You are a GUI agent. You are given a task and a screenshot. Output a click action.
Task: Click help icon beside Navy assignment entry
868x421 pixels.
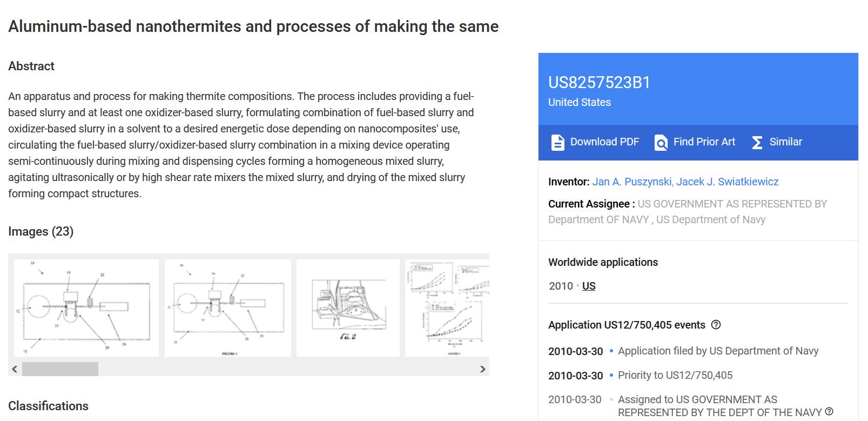pos(829,412)
